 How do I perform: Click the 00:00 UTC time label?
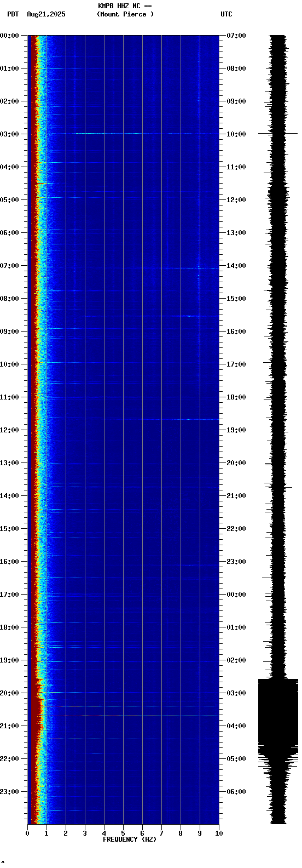tap(236, 595)
